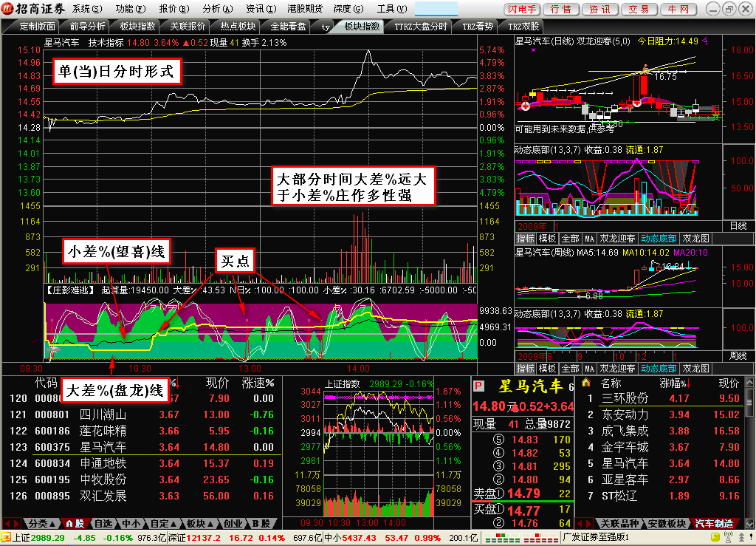Select the 汽车制造 tab
Viewport: 756px width, 546px height.
pos(714,523)
